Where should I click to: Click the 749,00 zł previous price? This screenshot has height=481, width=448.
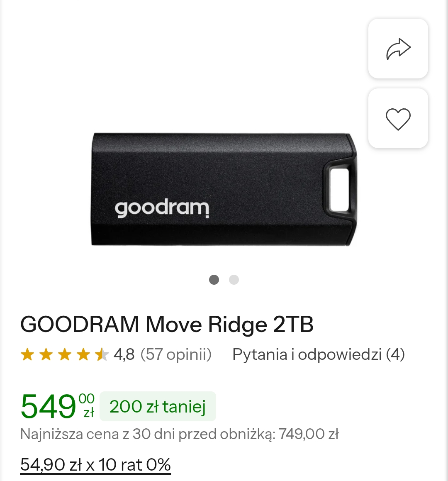(x=309, y=435)
